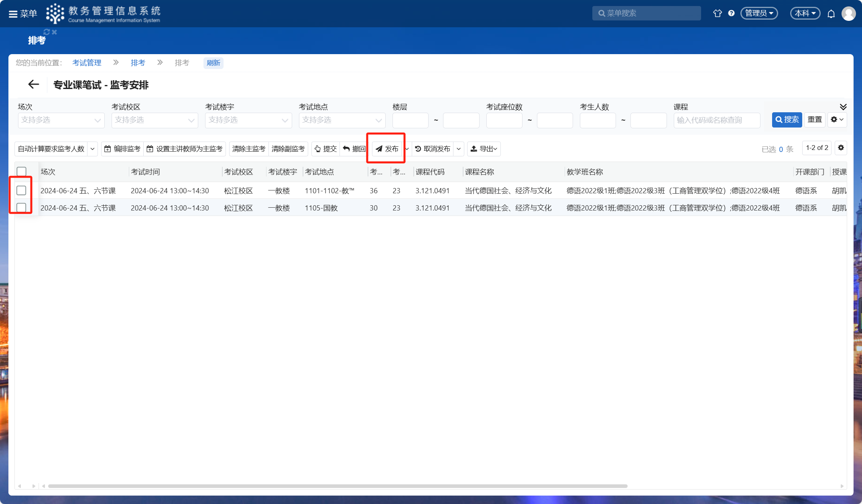The image size is (862, 504).
Task: Click the blue 搜索 search button
Action: click(787, 120)
